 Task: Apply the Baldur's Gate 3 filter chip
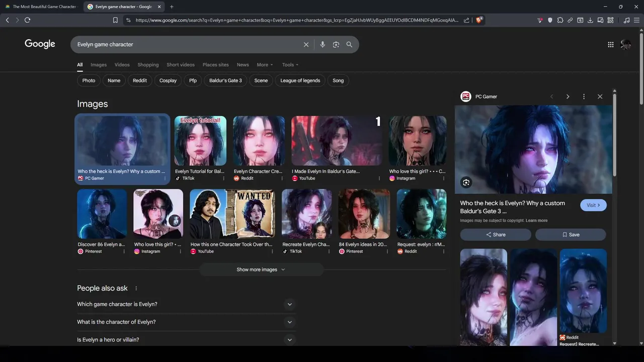pos(225,80)
